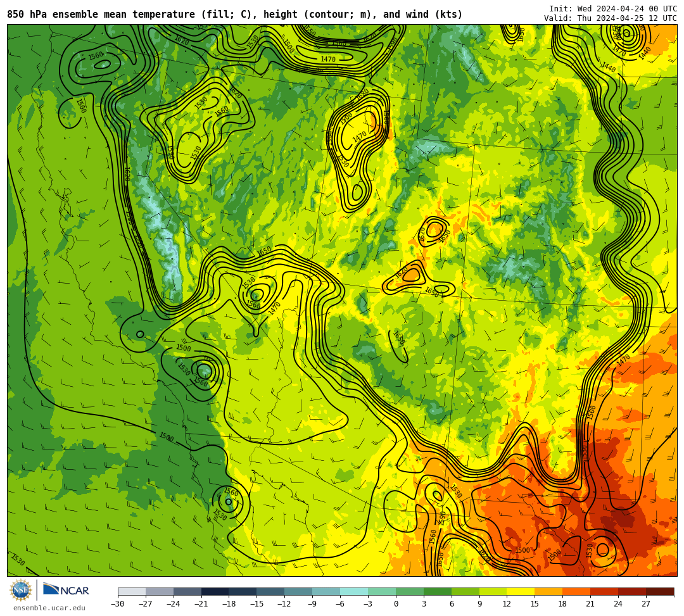The height and width of the screenshot is (616, 684).
Task: Click the Valid: Thu 2024-04-25 12 UTC text
Action: point(611,18)
